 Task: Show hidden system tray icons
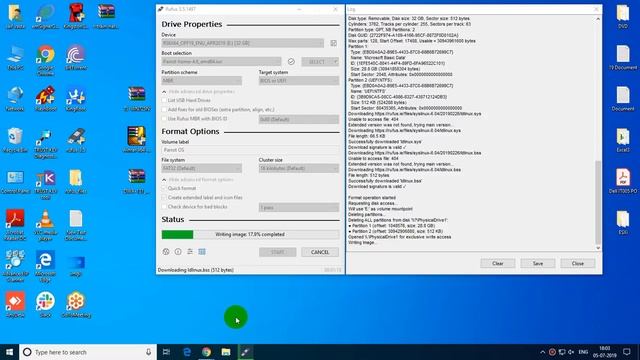coord(542,352)
